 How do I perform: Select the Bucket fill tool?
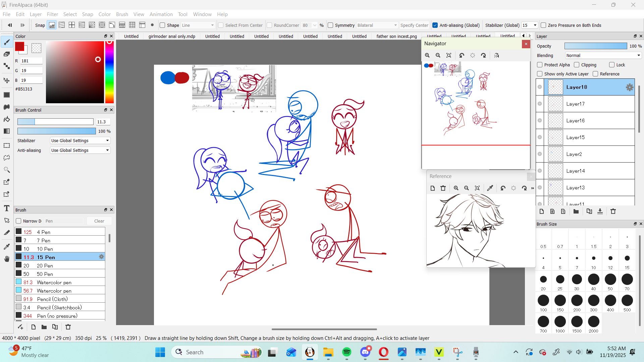coord(7,119)
